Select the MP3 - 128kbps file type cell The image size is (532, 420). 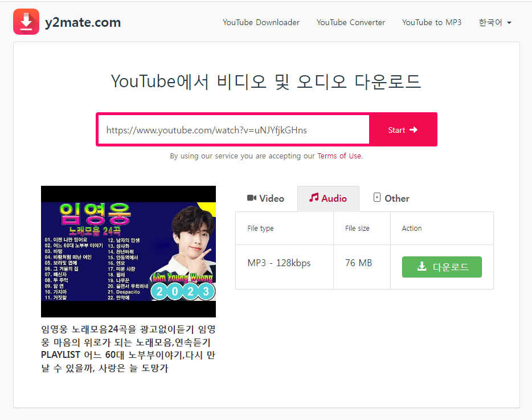[x=284, y=267]
